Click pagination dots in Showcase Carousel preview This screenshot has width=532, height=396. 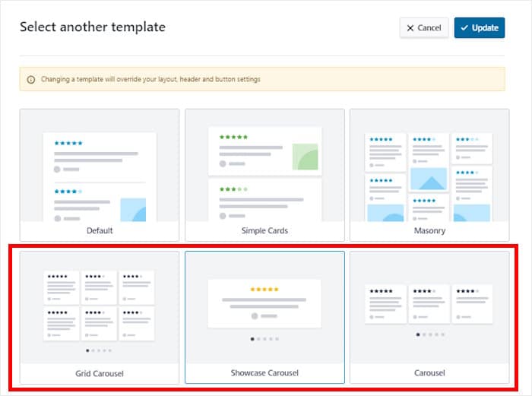point(264,339)
